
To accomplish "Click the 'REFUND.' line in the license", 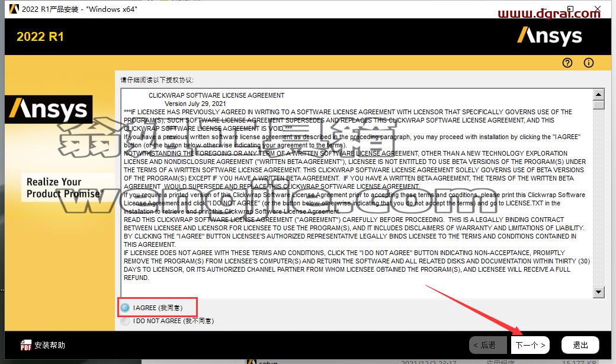I will tap(136, 278).
